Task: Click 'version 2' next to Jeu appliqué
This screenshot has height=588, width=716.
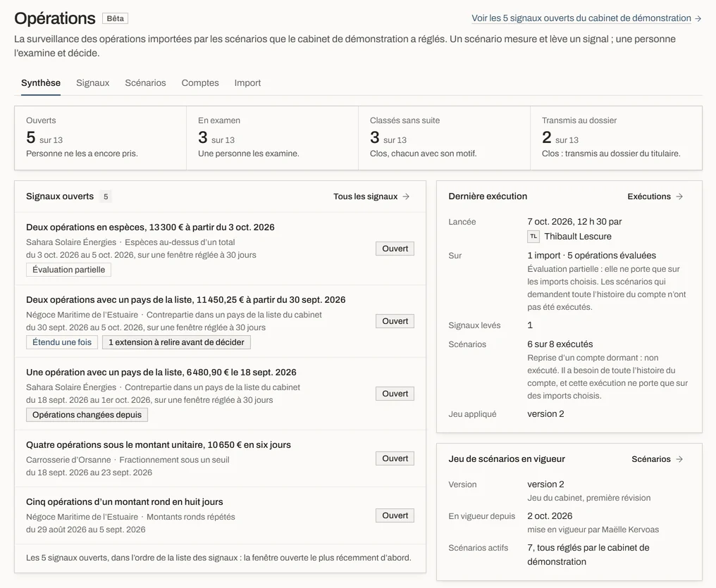Action: click(x=545, y=414)
